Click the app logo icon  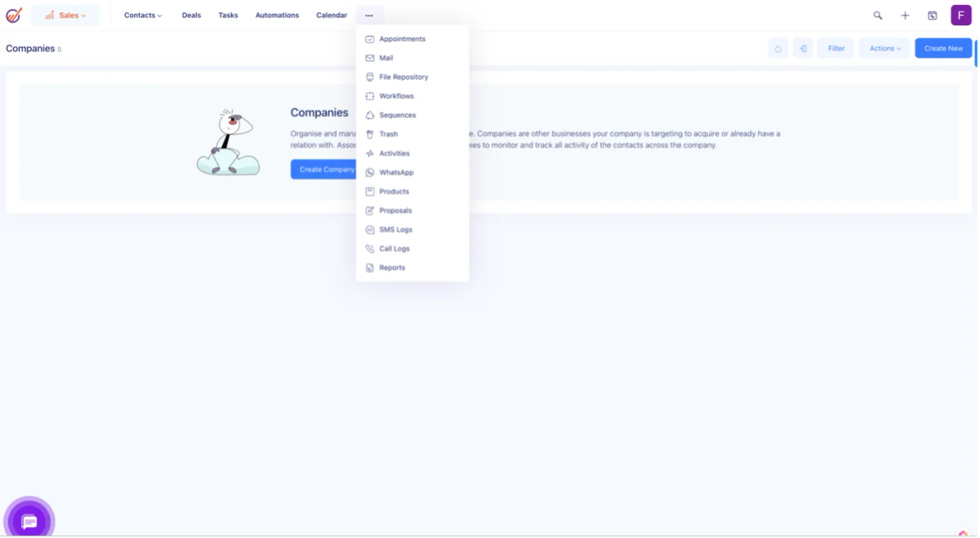[x=14, y=15]
